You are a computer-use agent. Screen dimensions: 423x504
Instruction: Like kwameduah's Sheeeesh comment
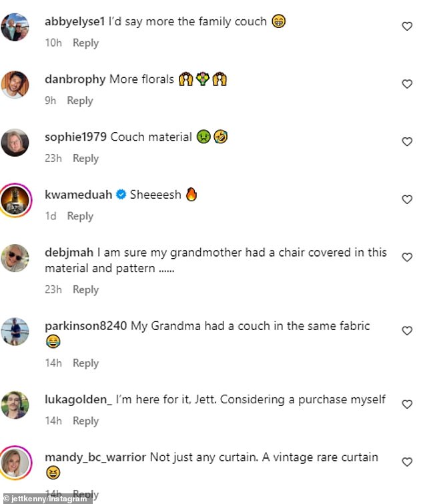(x=407, y=199)
